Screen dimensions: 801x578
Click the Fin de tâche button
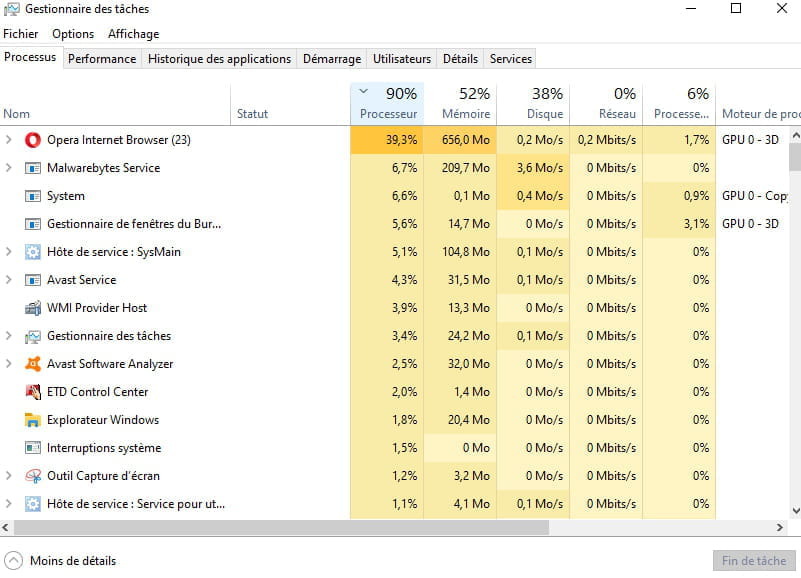click(754, 561)
